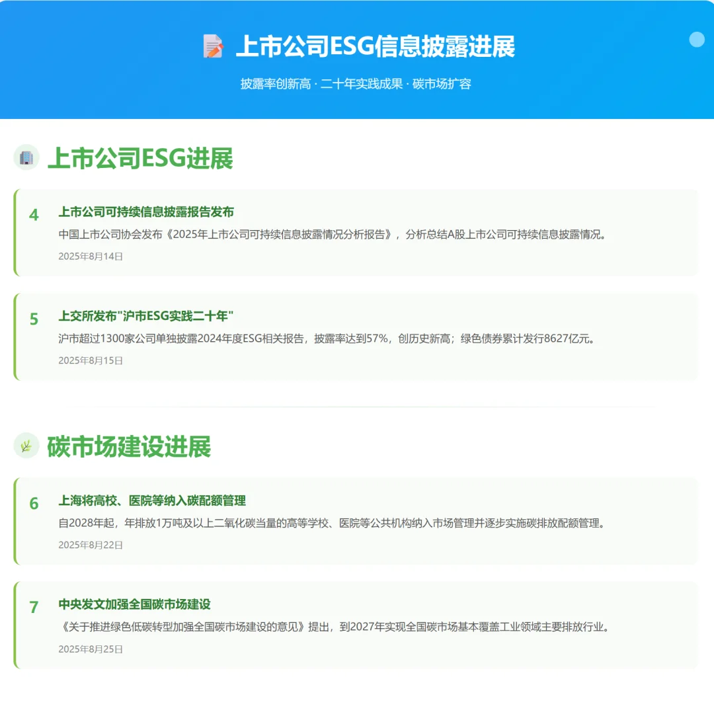This screenshot has width=714, height=728.
Task: Click the text mentioning 绿色债券累计发行8627亿元
Action: [526, 339]
